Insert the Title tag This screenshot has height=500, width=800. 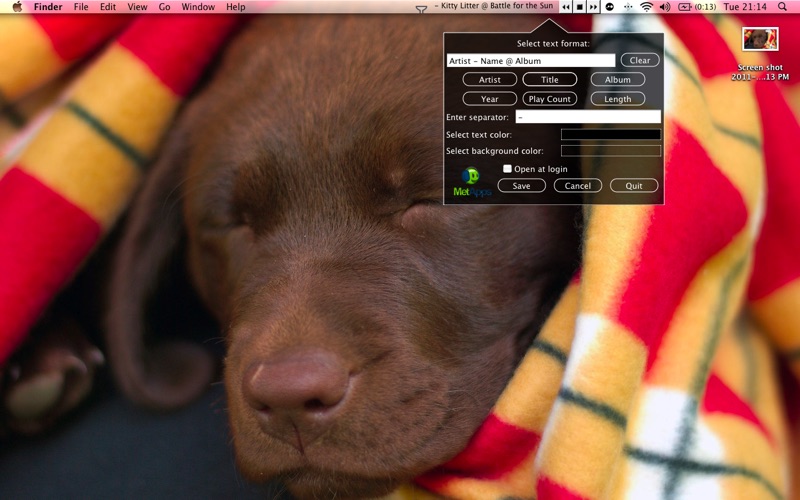pos(549,80)
